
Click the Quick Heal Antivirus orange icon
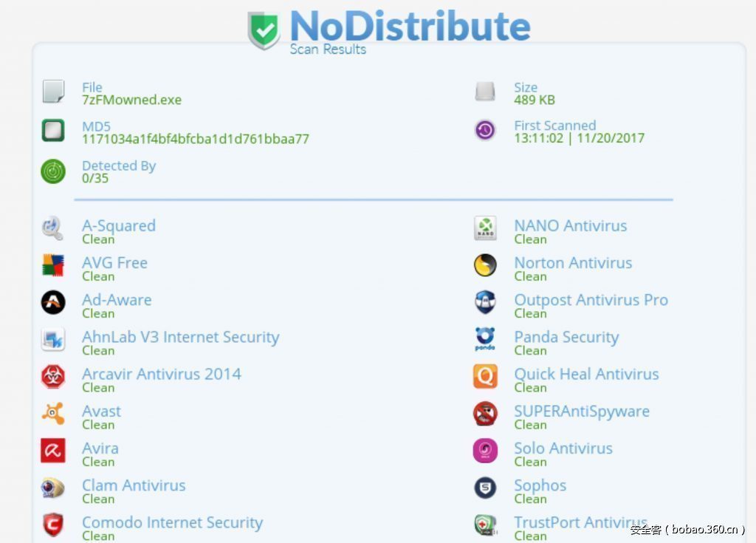pos(485,377)
